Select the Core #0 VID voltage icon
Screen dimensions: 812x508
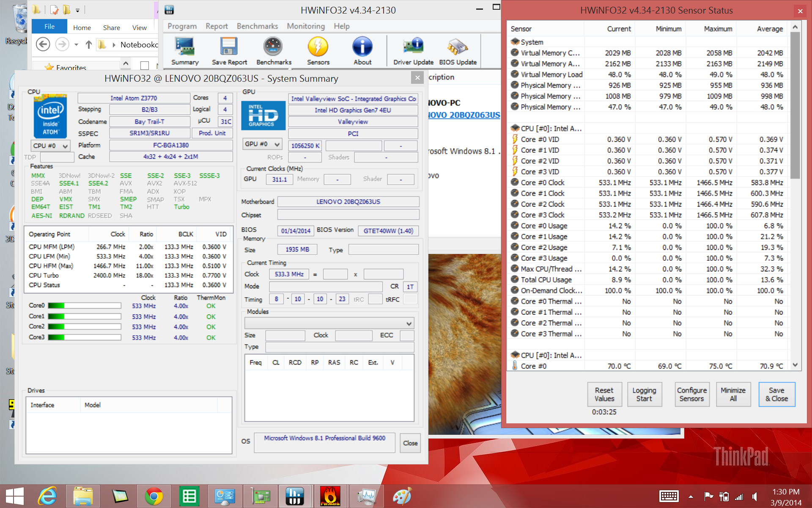coord(515,139)
